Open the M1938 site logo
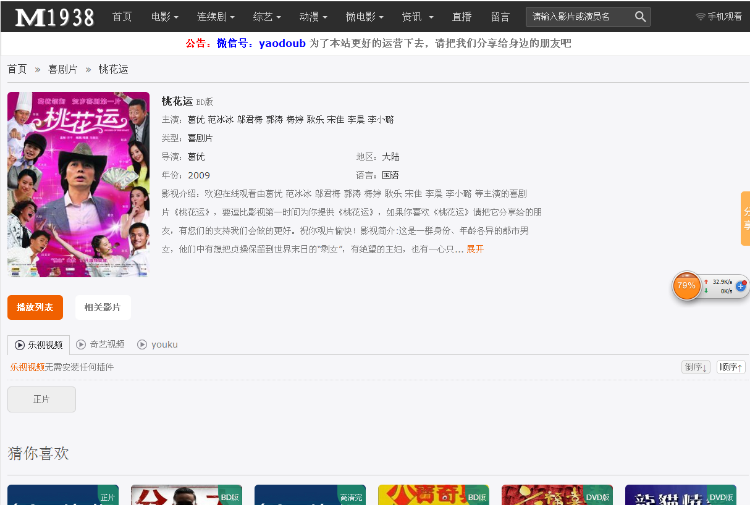This screenshot has height=505, width=750. pos(55,17)
